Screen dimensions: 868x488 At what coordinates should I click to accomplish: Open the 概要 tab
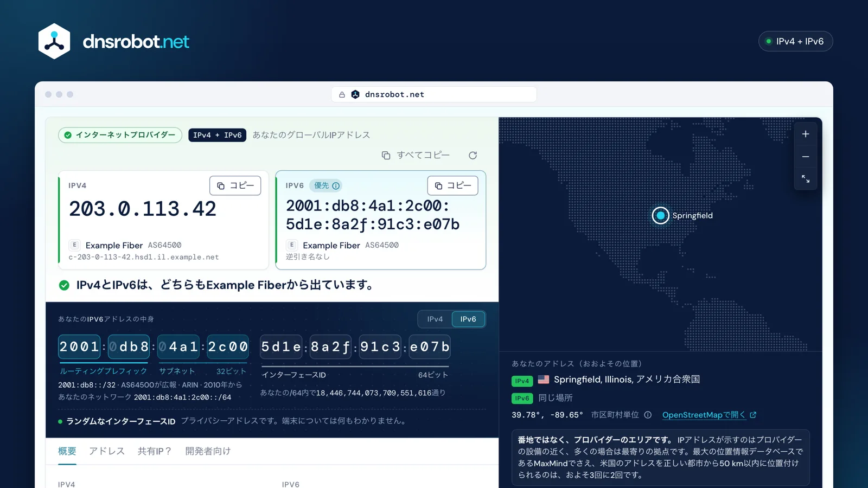(x=67, y=451)
